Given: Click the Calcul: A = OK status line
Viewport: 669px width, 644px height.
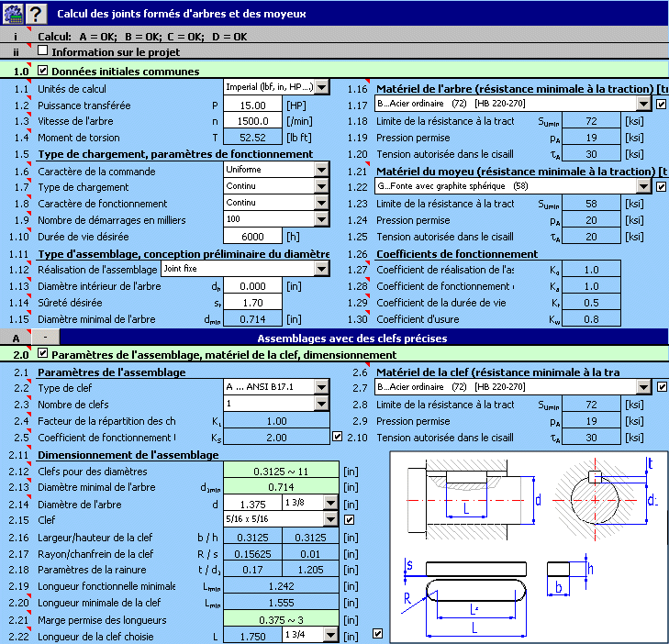Looking at the screenshot, I should [142, 37].
